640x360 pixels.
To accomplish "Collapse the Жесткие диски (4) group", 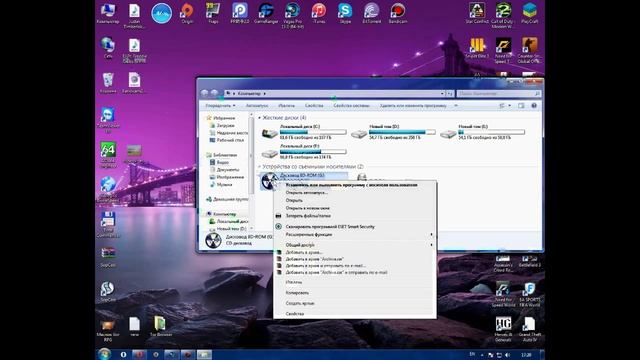I will 259,118.
